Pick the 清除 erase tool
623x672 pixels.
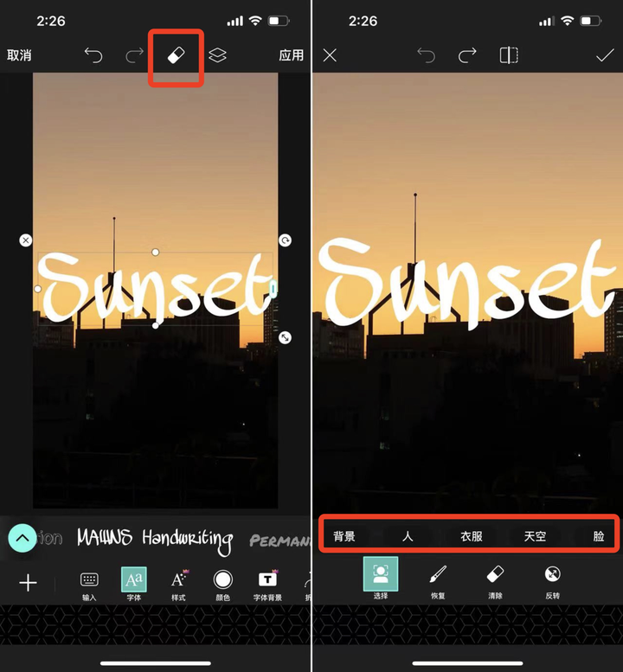495,581
